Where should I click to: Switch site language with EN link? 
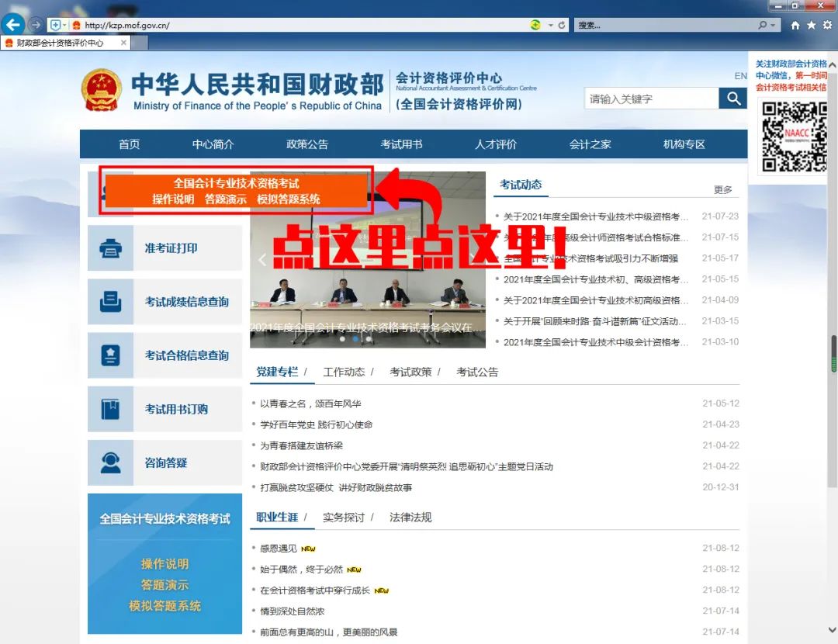point(740,76)
